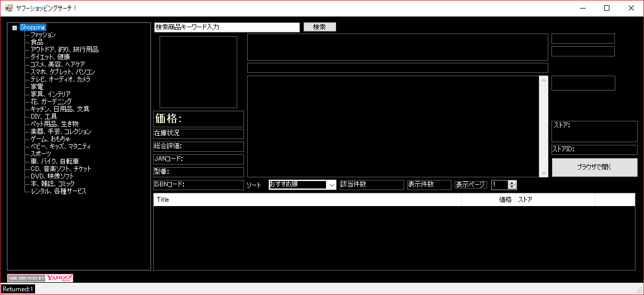Select 花、ガーデニング category
This screenshot has width=644, height=295.
[51, 102]
